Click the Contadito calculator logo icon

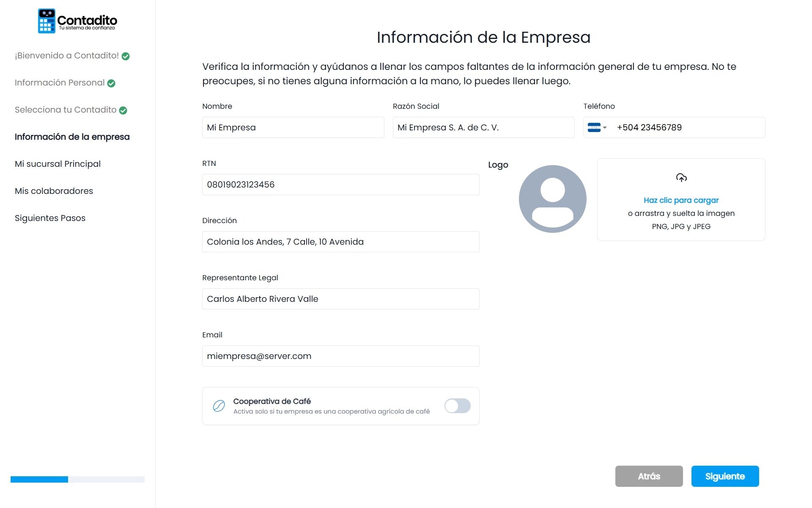[x=47, y=21]
